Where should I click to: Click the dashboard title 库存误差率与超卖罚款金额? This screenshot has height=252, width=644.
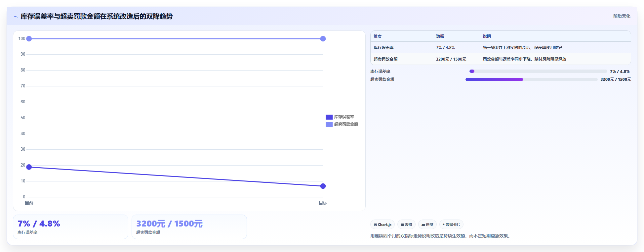point(97,16)
